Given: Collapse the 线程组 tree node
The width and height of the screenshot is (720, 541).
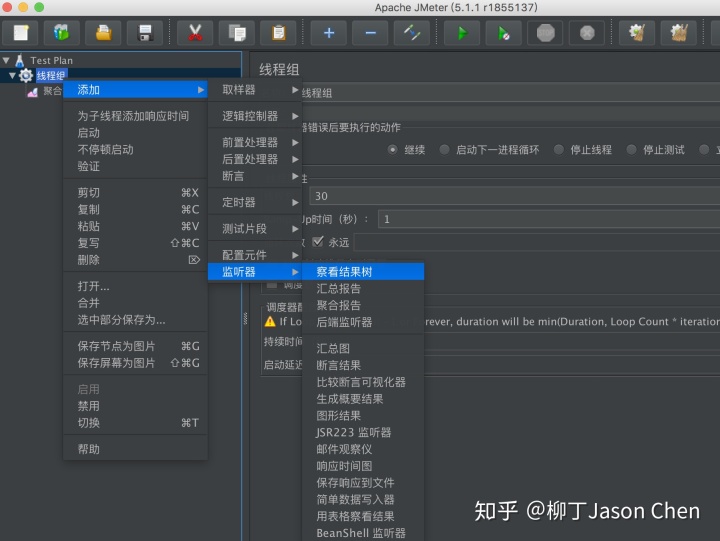Looking at the screenshot, I should [x=12, y=75].
